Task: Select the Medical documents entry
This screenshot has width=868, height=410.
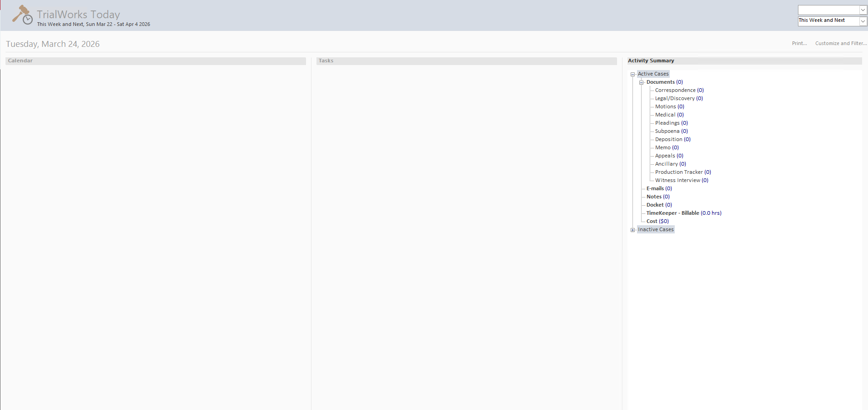Action: (x=668, y=115)
